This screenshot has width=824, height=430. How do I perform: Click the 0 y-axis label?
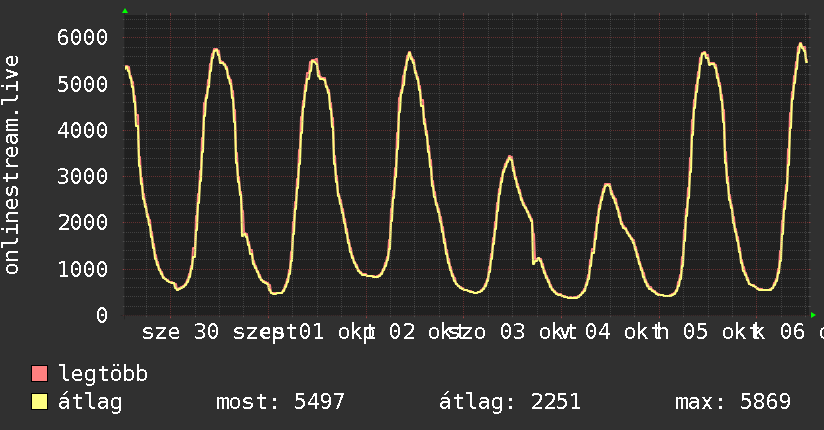tap(102, 315)
